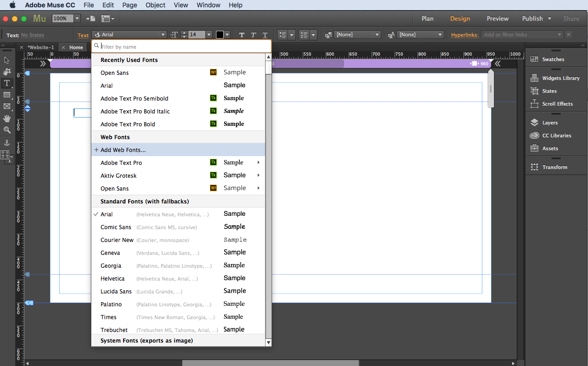Click the orange Text panel link
Screen dimensions: 588x366
click(x=83, y=35)
